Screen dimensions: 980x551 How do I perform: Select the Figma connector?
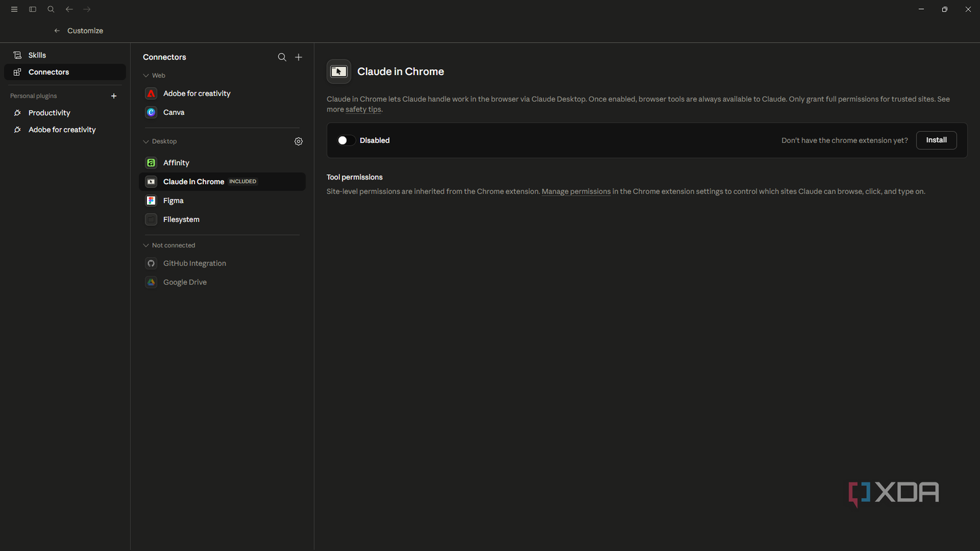click(222, 200)
